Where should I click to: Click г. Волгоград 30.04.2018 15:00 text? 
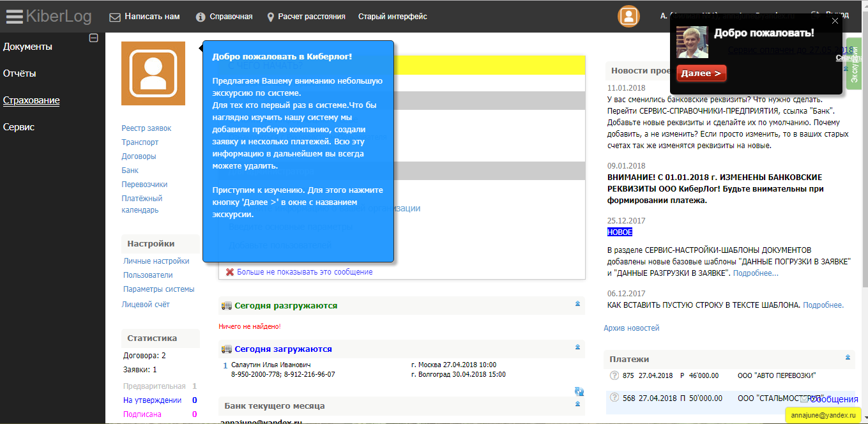(459, 374)
